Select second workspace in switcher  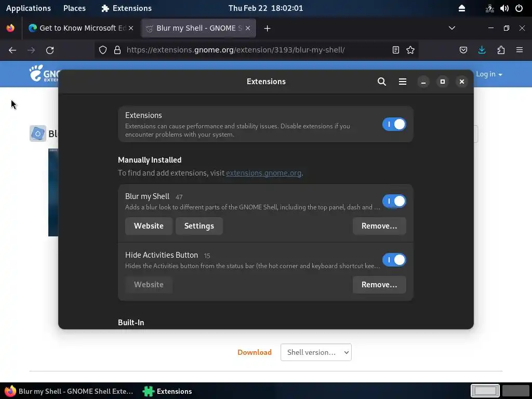[x=515, y=391]
